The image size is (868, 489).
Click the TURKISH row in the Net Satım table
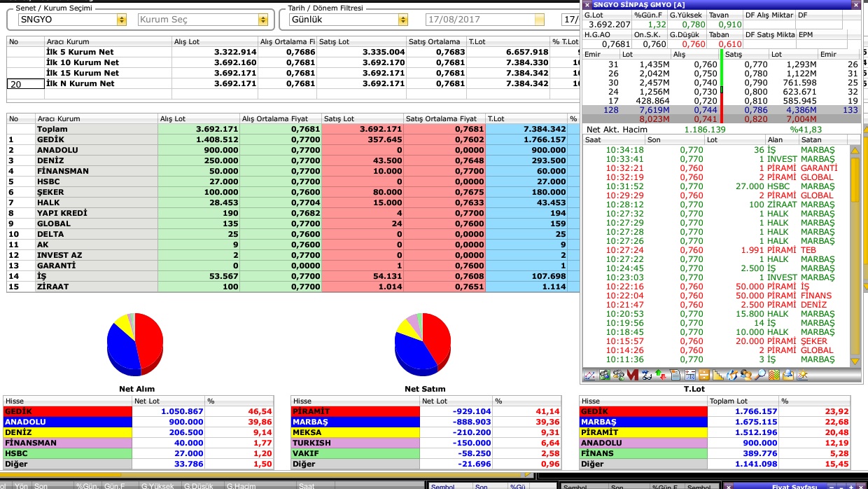click(428, 443)
